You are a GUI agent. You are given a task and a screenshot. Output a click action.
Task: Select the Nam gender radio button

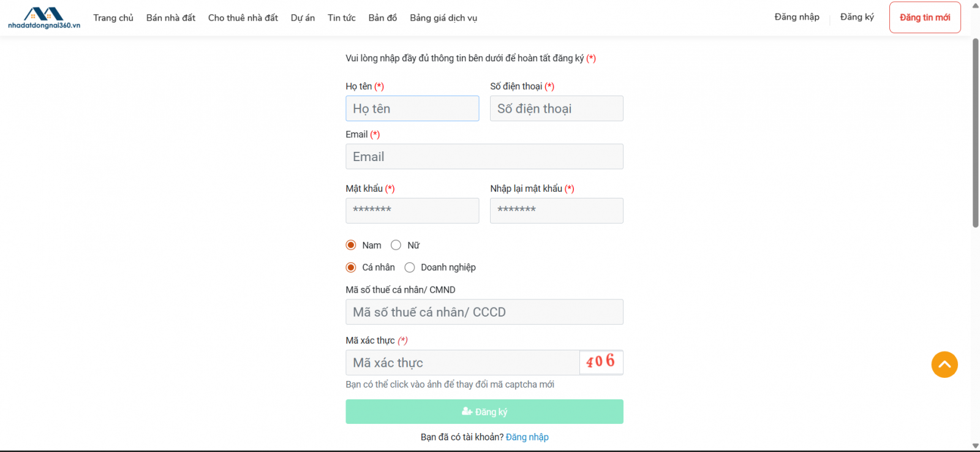351,245
